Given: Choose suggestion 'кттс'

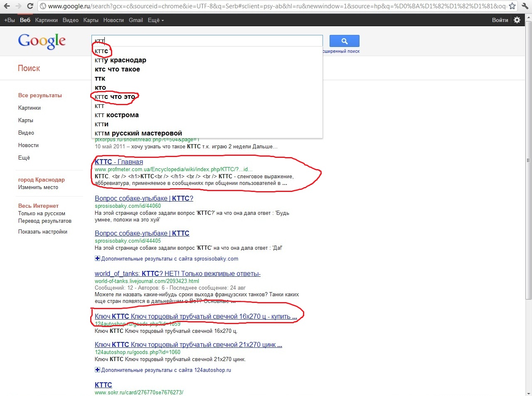Looking at the screenshot, I should coord(207,51).
